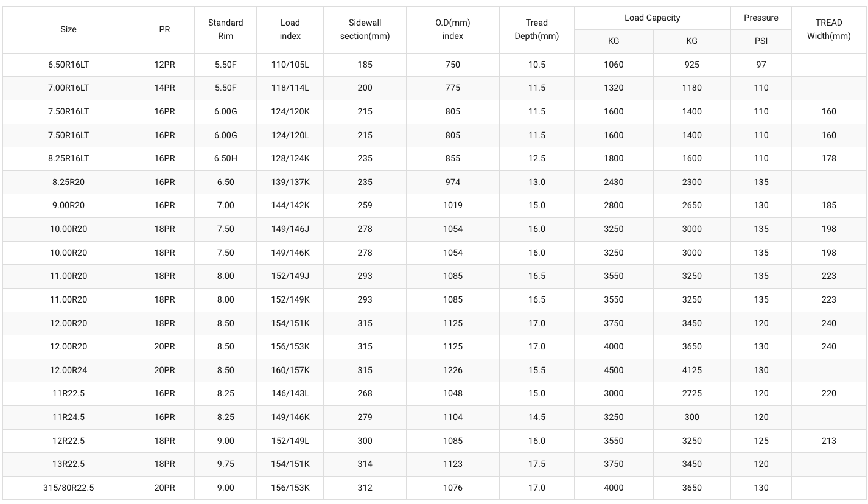Click the Size column header
The width and height of the screenshot is (868, 504).
[x=68, y=29]
